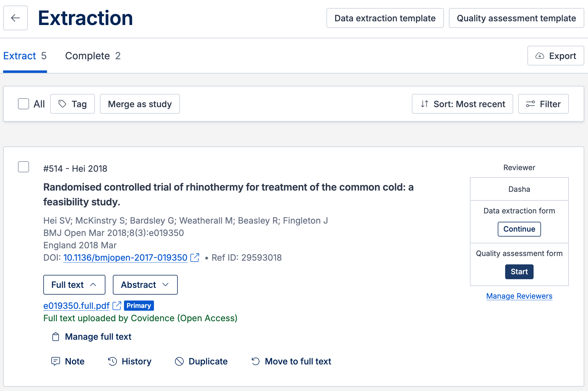
Task: Open external link icon beside e019350.full.pdf
Action: tap(117, 306)
